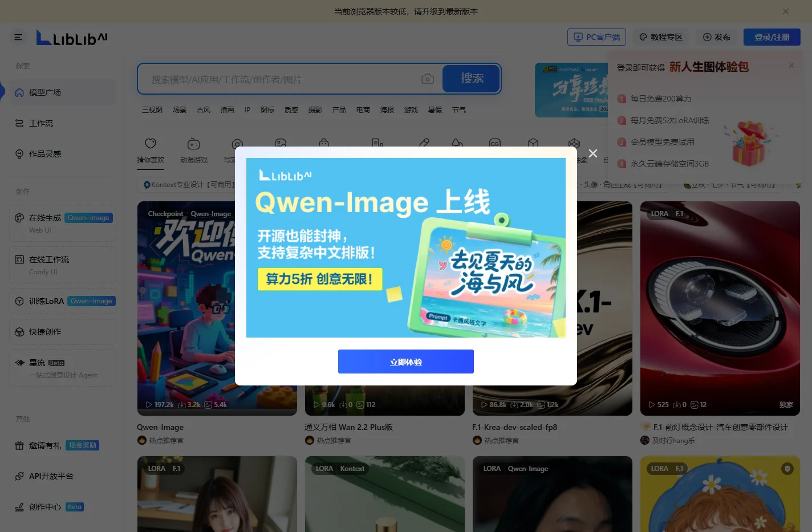Open the PC客户端 download button

pos(596,37)
